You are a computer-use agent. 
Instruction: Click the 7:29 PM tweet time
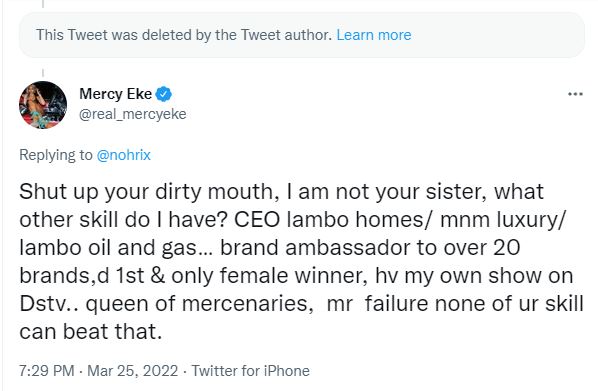[47, 371]
